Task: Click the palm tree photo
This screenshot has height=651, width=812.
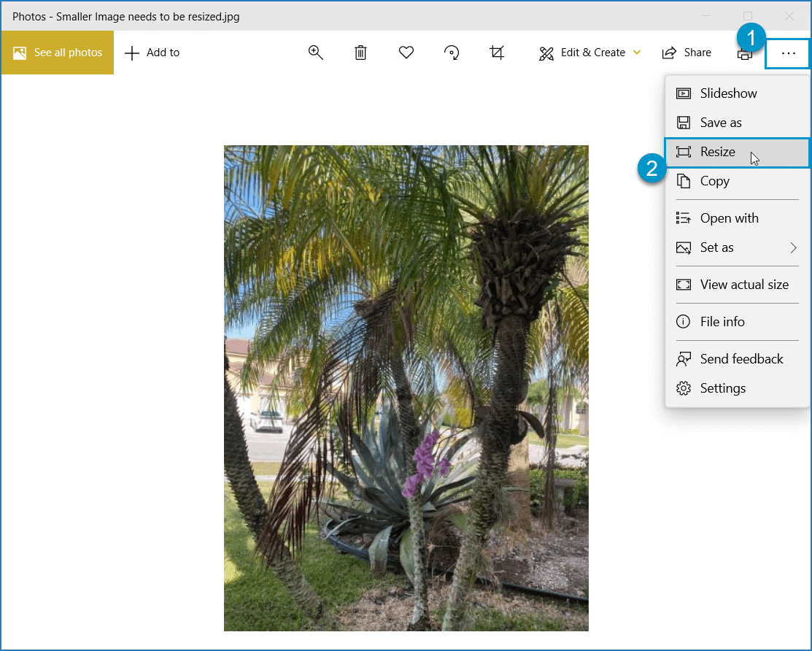Action: tap(406, 388)
